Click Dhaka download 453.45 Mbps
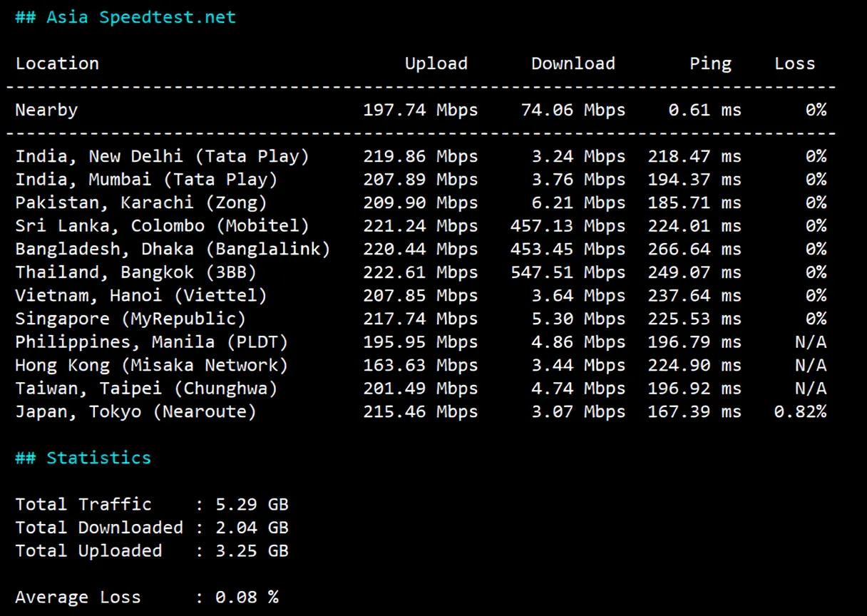This screenshot has width=867, height=616. pos(568,249)
